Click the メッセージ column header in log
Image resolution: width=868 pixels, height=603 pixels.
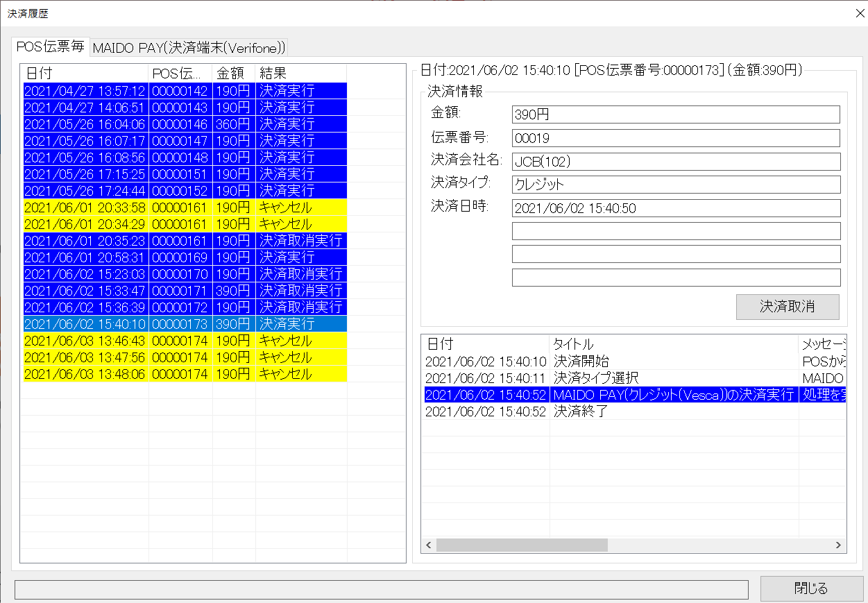(x=823, y=344)
